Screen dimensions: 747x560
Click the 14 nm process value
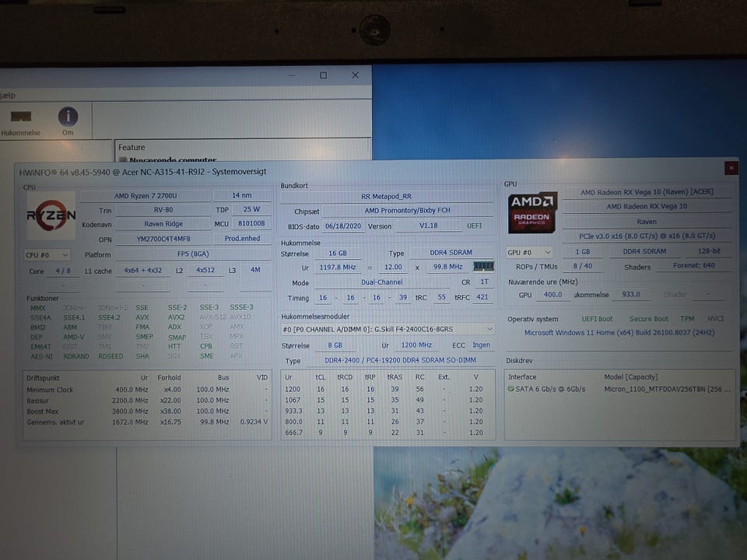point(242,196)
